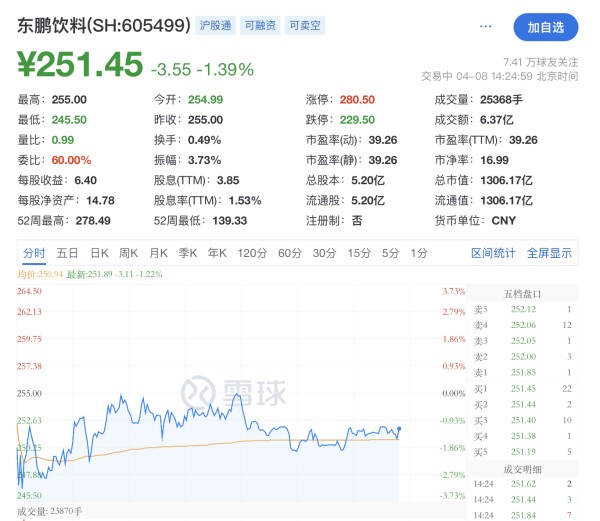Select the 买1 order row 251.45
The height and width of the screenshot is (521, 600).
point(523,389)
